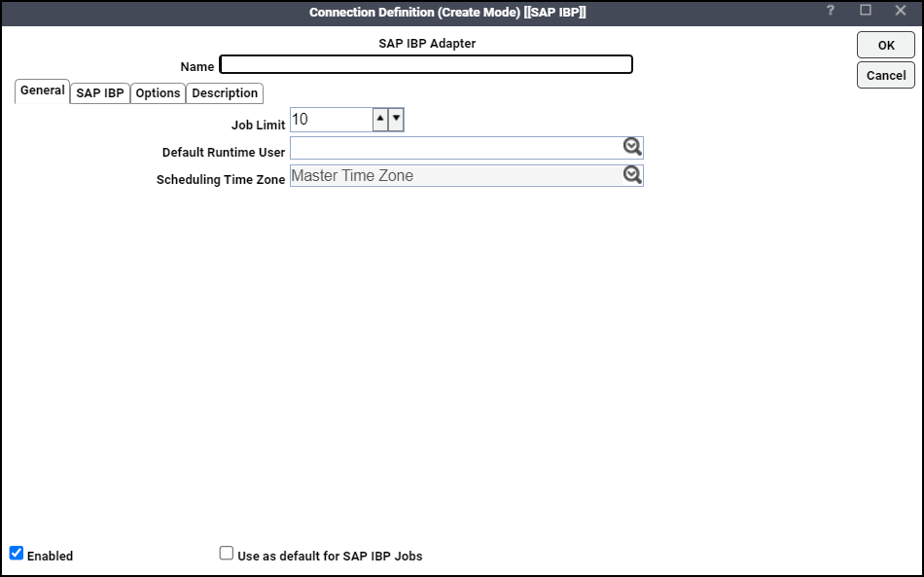
Task: Maximize the Connection Definition window
Action: pyautogui.click(x=865, y=10)
